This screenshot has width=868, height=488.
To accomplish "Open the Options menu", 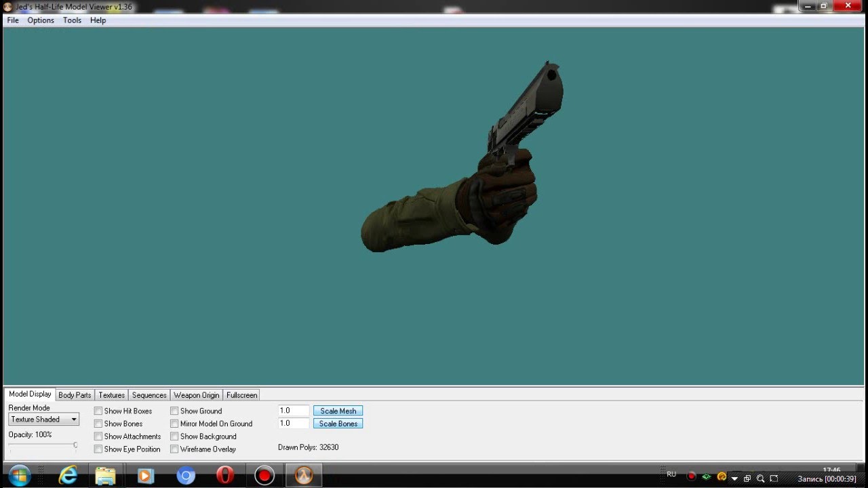I will (41, 20).
